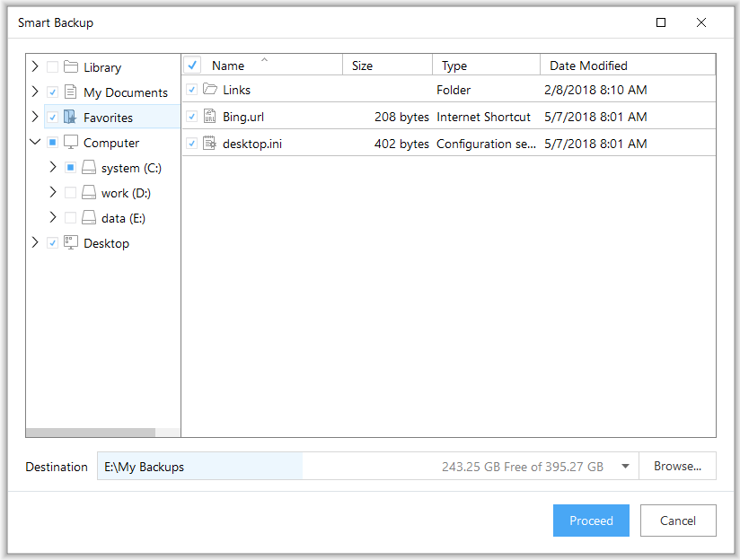The image size is (740, 560).
Task: Toggle the select-all checkbox in header
Action: click(x=192, y=66)
